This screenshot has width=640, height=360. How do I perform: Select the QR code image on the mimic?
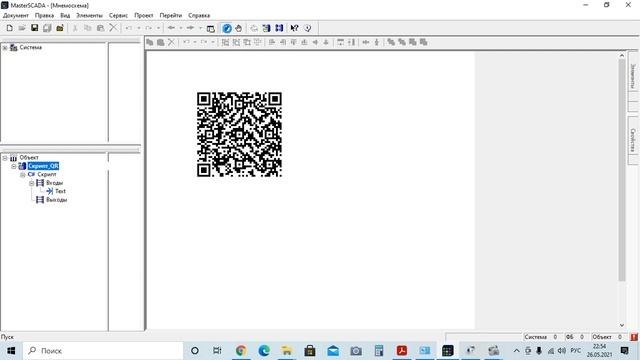pyautogui.click(x=239, y=134)
